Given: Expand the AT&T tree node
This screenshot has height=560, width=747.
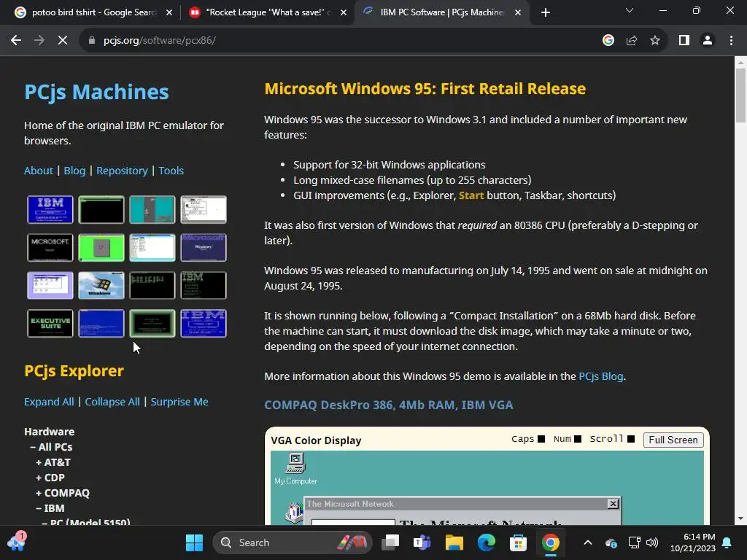Looking at the screenshot, I should click(x=53, y=462).
